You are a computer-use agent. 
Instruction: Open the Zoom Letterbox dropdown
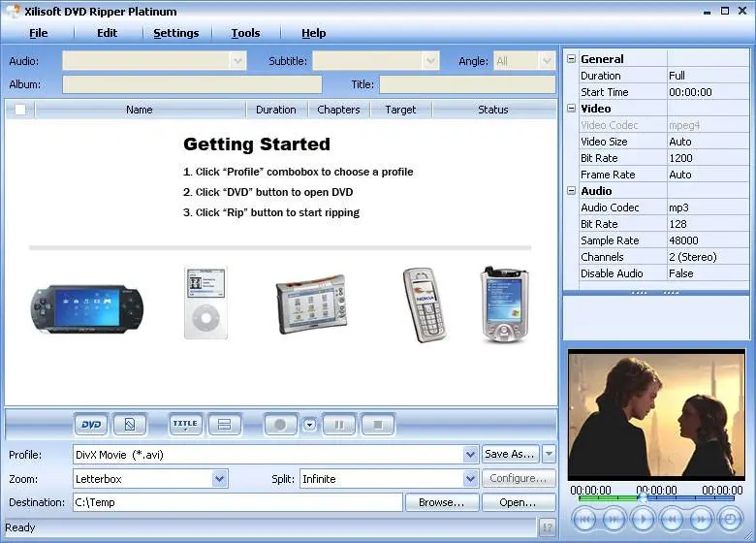[219, 479]
